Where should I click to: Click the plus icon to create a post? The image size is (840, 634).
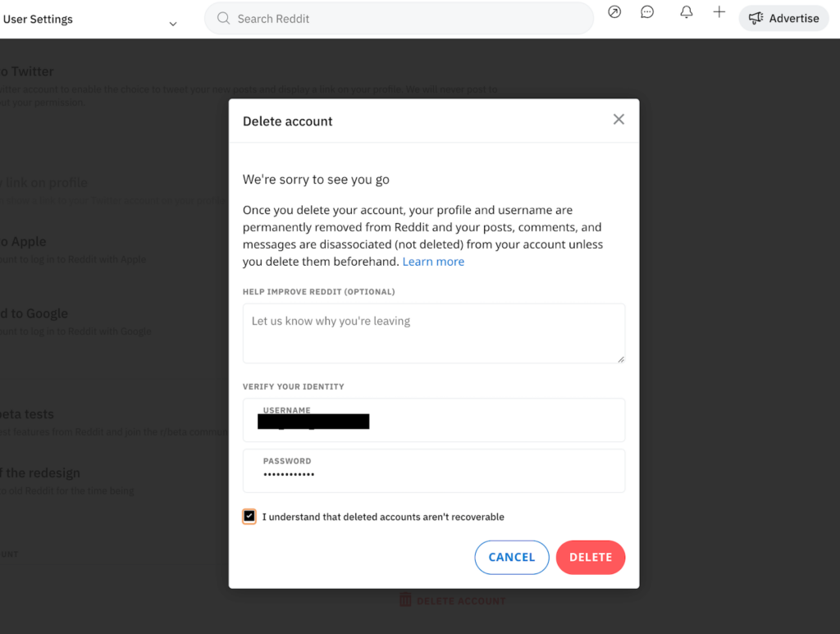[719, 12]
